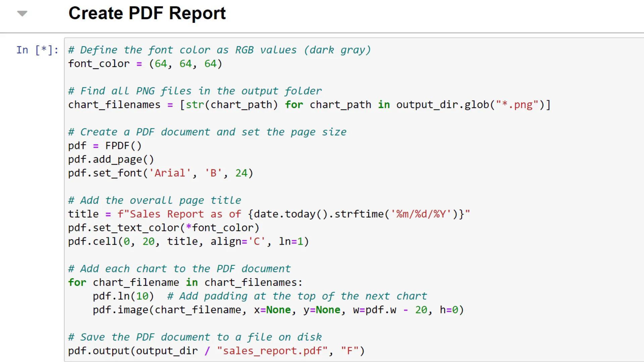Click the pdf.image(chart_filename...) line
Image resolution: width=644 pixels, height=362 pixels.
pos(278,310)
